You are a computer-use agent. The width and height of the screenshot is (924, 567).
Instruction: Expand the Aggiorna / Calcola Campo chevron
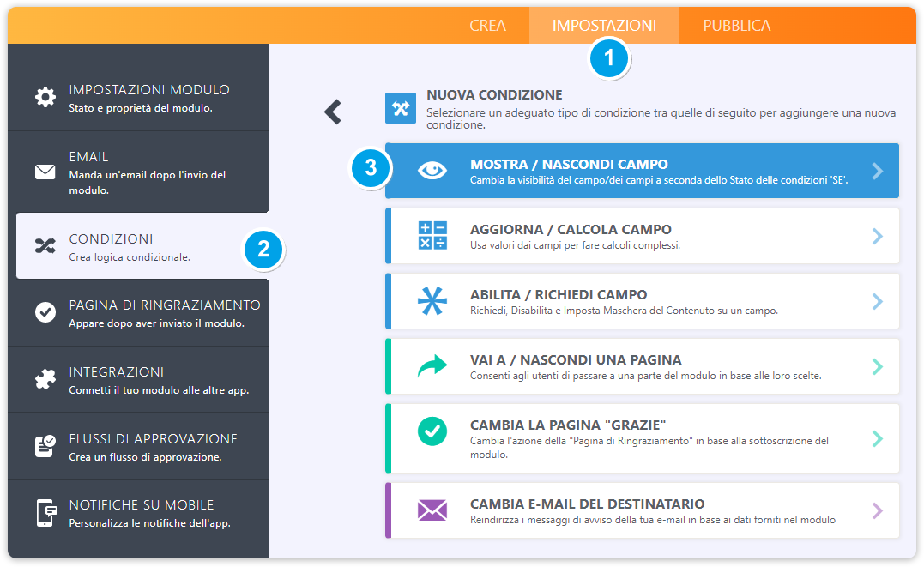[x=878, y=237]
